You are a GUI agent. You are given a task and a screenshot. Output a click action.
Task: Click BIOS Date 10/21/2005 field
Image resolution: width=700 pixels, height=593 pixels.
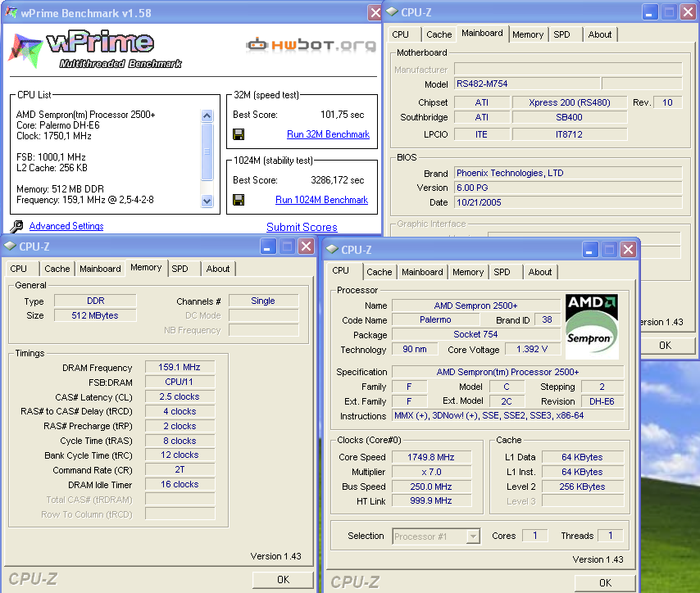568,202
